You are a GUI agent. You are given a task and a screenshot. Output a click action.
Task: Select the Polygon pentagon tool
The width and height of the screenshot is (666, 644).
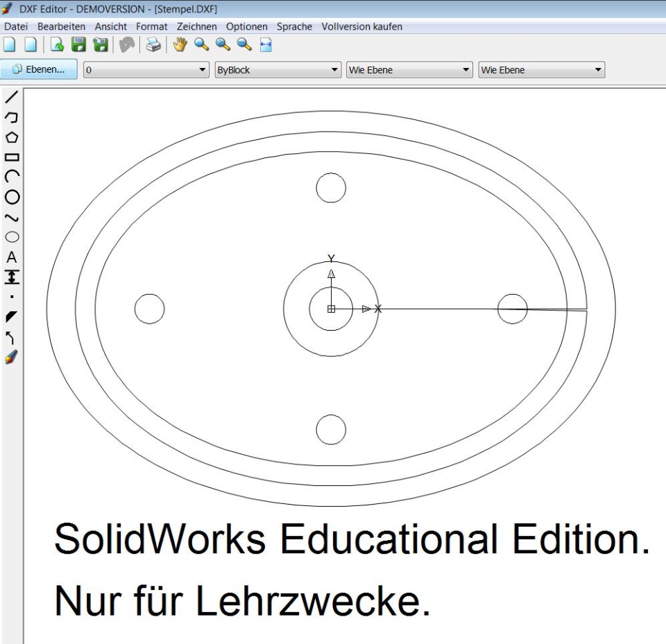12,137
